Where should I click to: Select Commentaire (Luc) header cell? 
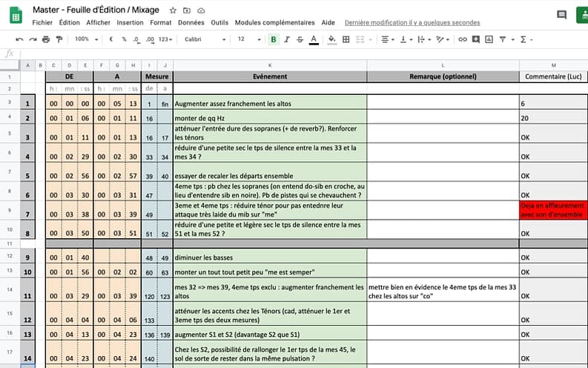(553, 76)
